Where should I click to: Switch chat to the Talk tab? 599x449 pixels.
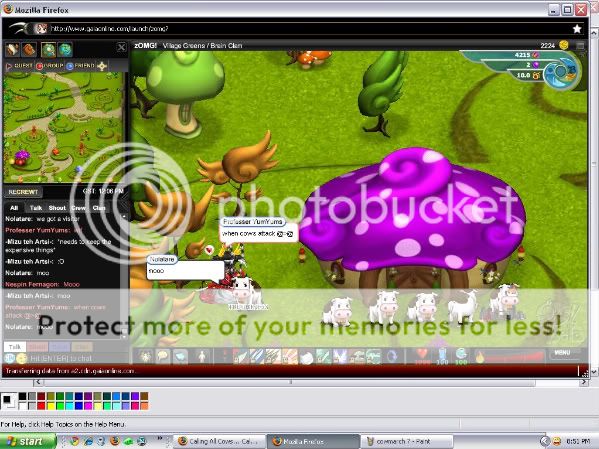tap(36, 208)
